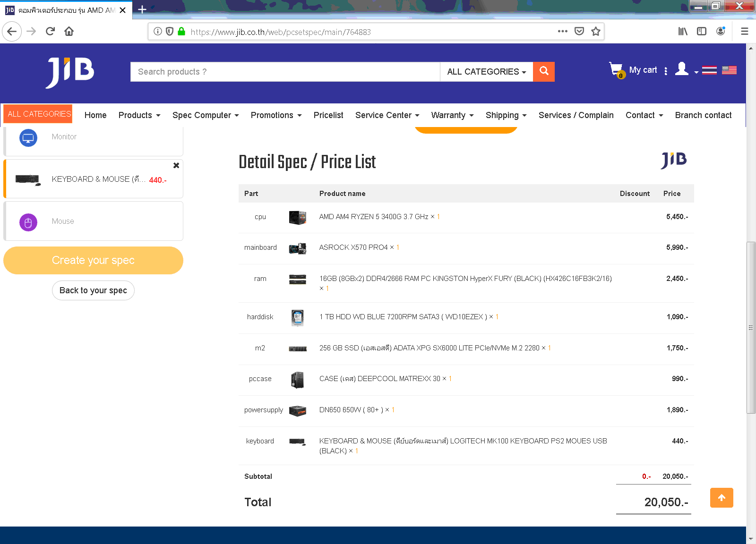The width and height of the screenshot is (756, 544).
Task: Click the Kingston HyperX RAM thumbnail
Action: coord(298,279)
